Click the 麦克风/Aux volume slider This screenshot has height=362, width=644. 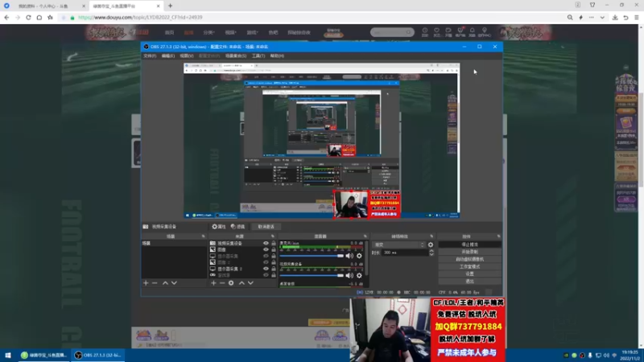coord(312,256)
